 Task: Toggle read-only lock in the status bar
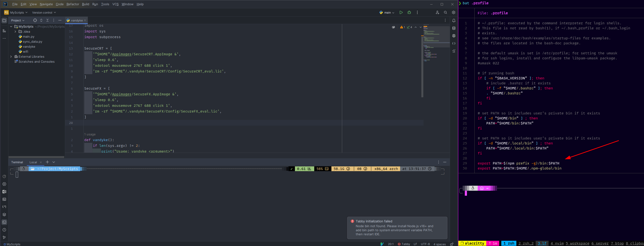click(452, 244)
